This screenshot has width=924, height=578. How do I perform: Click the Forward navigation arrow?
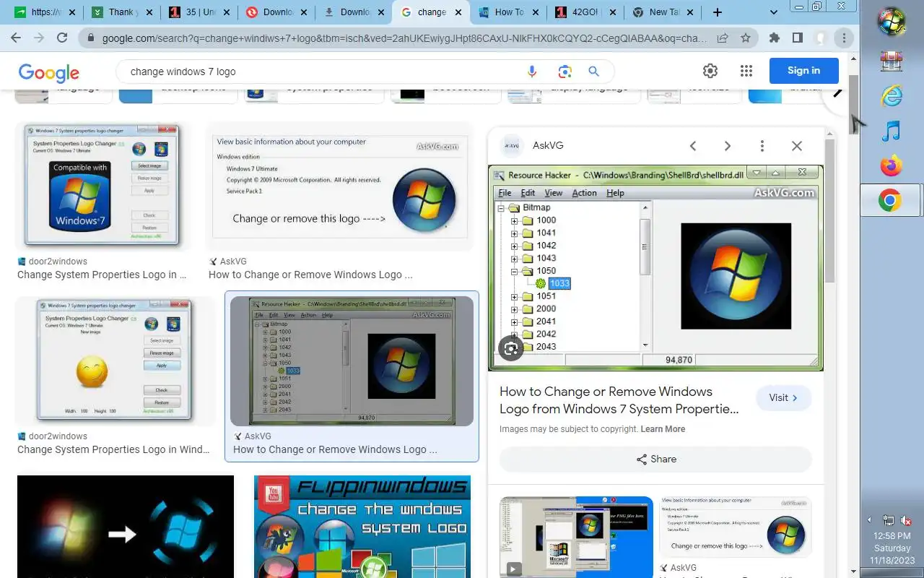click(39, 38)
